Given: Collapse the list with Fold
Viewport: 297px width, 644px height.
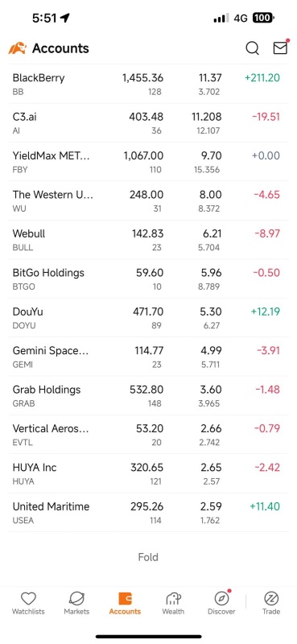Looking at the screenshot, I should click(x=148, y=557).
